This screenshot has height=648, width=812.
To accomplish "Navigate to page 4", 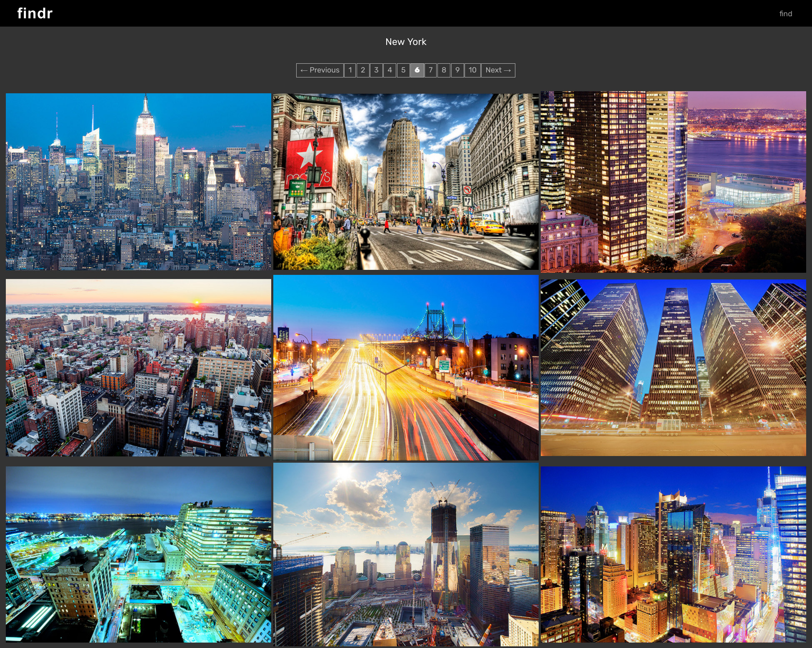I will click(390, 70).
